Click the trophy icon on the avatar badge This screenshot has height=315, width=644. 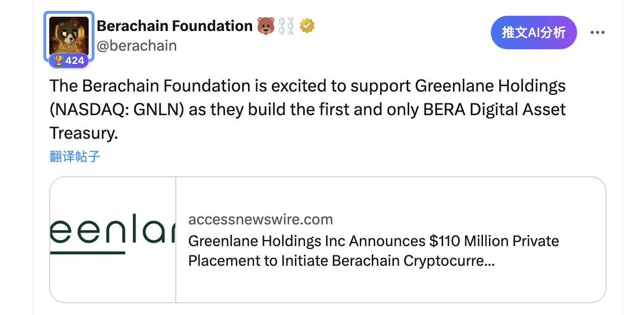[x=59, y=61]
